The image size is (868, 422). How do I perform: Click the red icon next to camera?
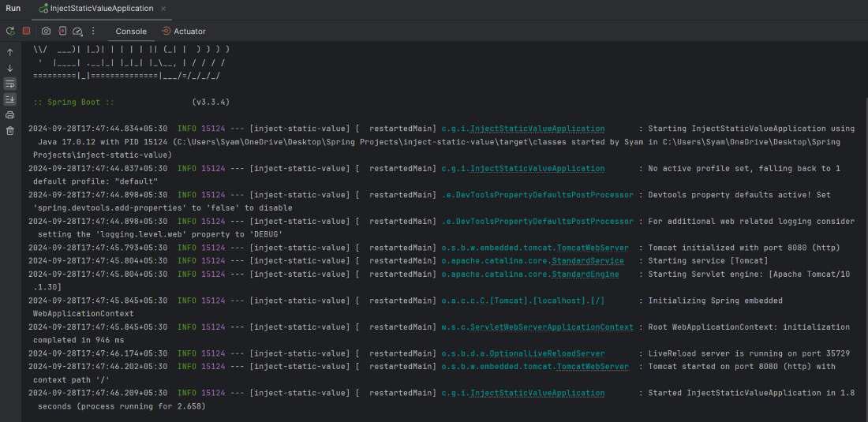pos(62,31)
